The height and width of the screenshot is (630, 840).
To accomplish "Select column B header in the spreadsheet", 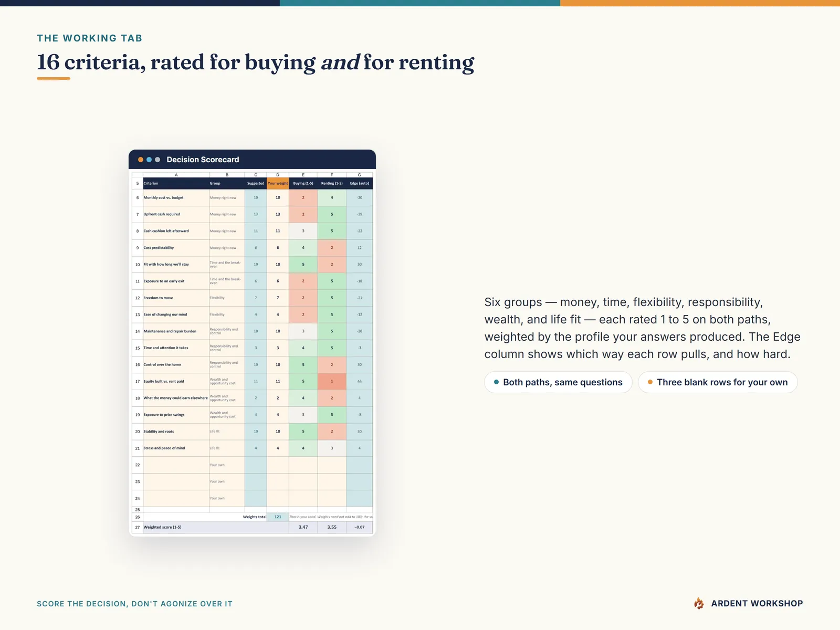I will click(x=227, y=175).
